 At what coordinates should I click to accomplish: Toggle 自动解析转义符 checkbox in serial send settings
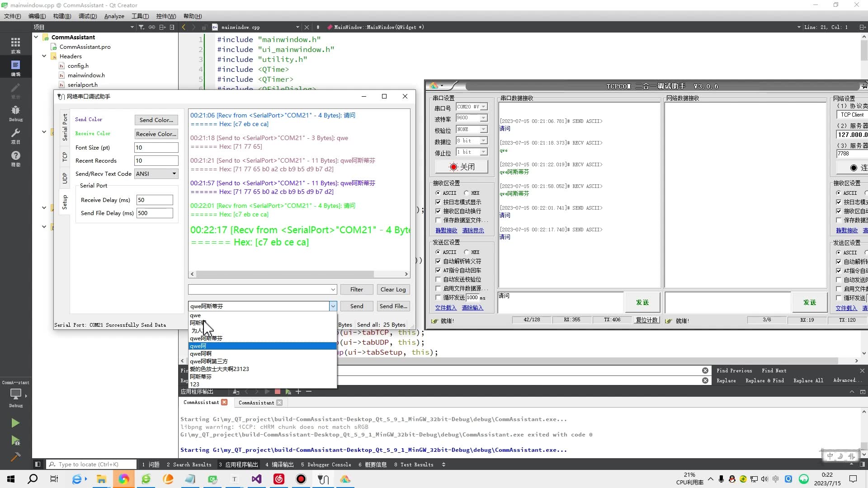click(x=438, y=261)
